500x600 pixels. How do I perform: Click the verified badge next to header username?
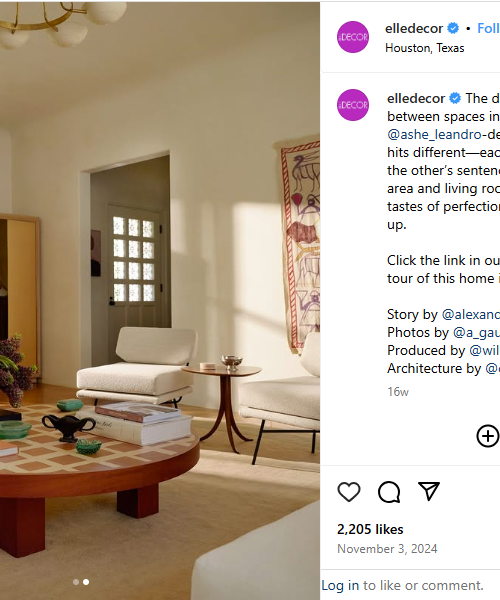tap(453, 28)
